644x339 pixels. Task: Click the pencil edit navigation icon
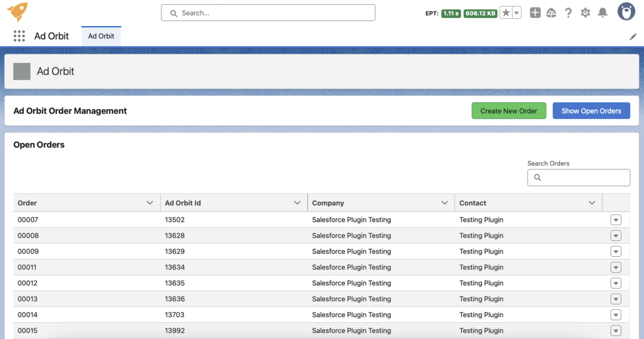click(633, 37)
